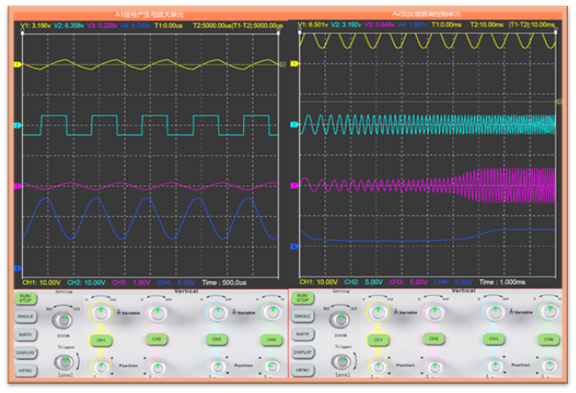Click the pink CH2 position knob on the left oscilloscope

point(157,367)
